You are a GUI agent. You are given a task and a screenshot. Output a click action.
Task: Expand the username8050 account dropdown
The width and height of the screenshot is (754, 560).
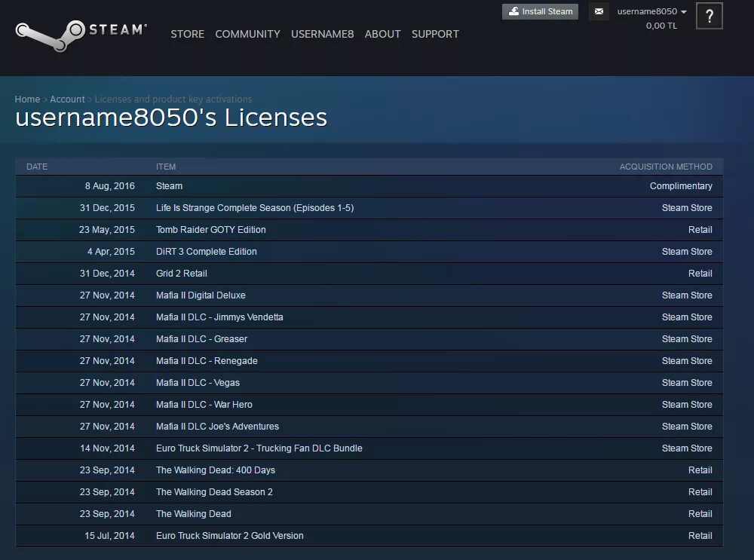tap(651, 11)
